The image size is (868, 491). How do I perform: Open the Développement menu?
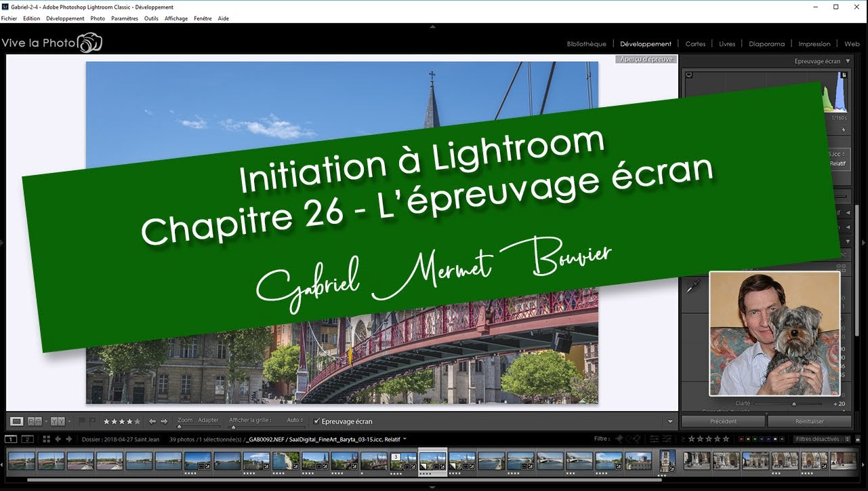65,18
